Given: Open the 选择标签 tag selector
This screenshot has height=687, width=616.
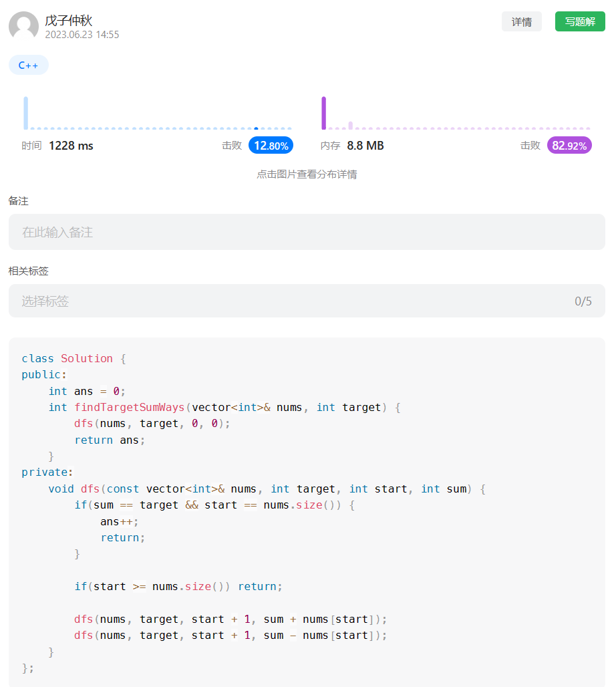Looking at the screenshot, I should tap(307, 301).
